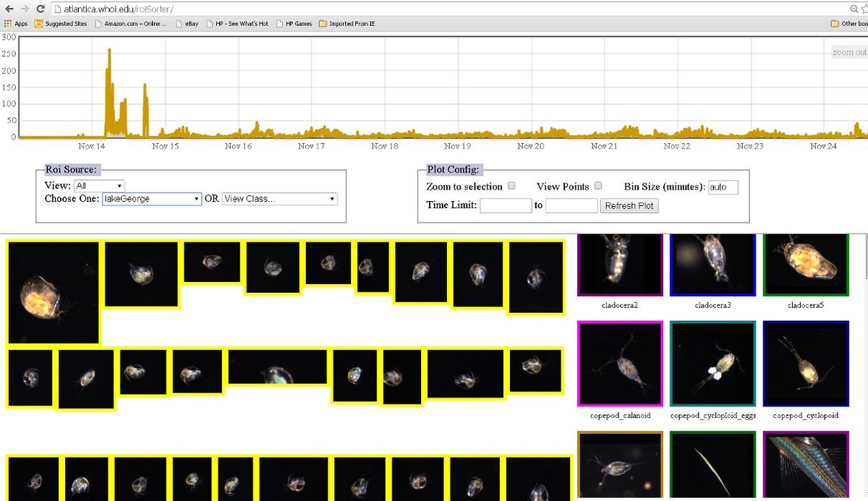The width and height of the screenshot is (868, 501).
Task: Toggle the View Points checkbox
Action: 598,186
